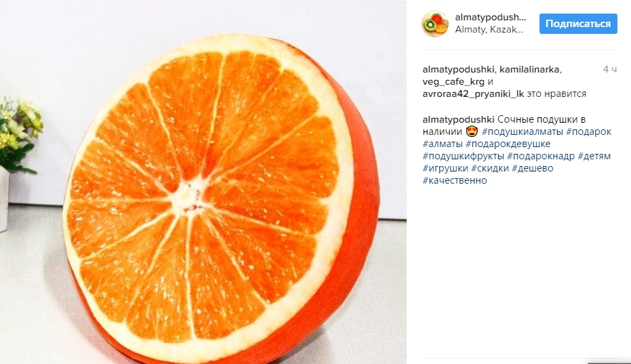
Task: Open the #подушкифрукты hashtag
Action: (463, 156)
